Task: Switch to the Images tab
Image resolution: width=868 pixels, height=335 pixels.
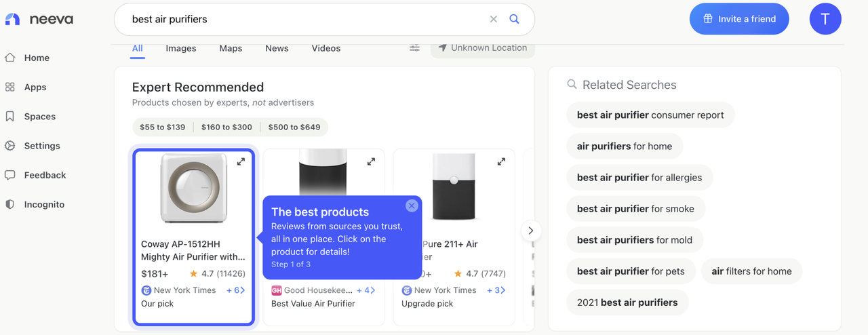Action: pyautogui.click(x=181, y=48)
